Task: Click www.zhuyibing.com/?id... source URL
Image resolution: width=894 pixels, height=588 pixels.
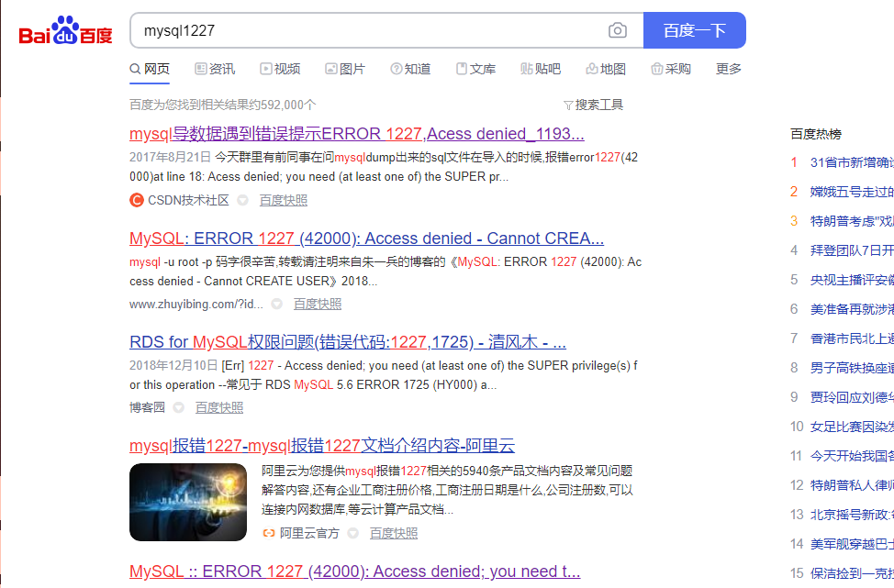Action: (x=196, y=305)
